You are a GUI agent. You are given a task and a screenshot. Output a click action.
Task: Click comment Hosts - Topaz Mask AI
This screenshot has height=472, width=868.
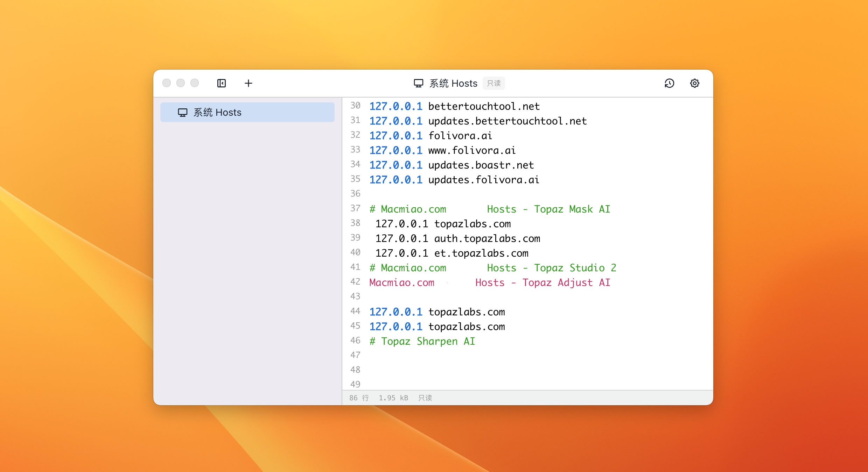pyautogui.click(x=549, y=209)
